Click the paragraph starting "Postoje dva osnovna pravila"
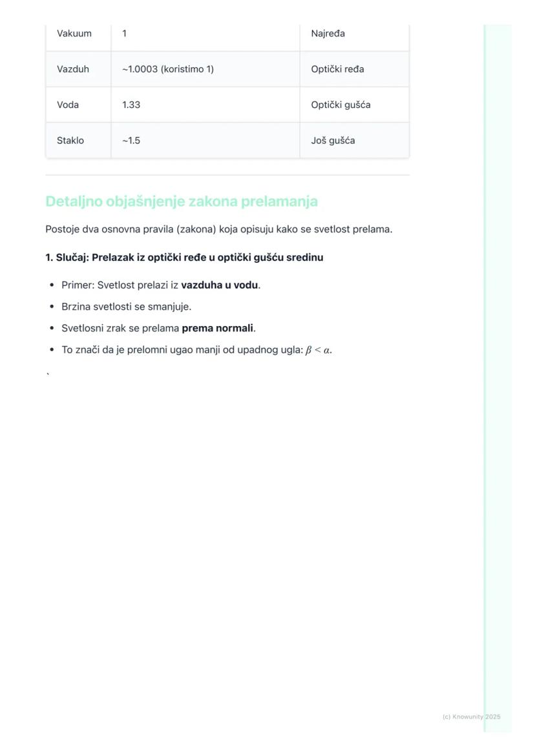The height and width of the screenshot is (756, 535). pyautogui.click(x=218, y=229)
